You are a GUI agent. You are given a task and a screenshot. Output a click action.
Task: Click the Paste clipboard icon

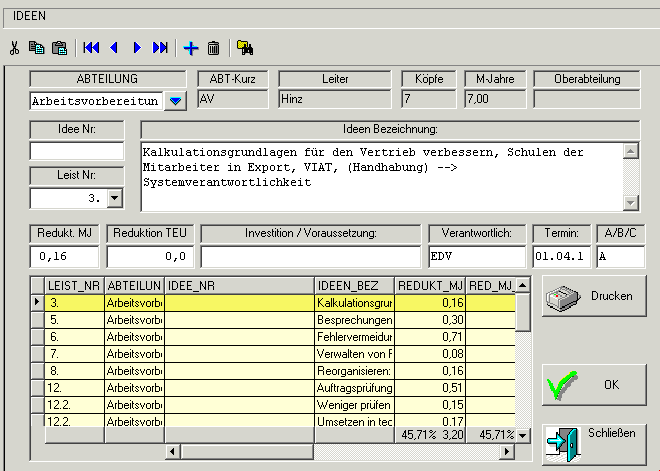[x=59, y=48]
